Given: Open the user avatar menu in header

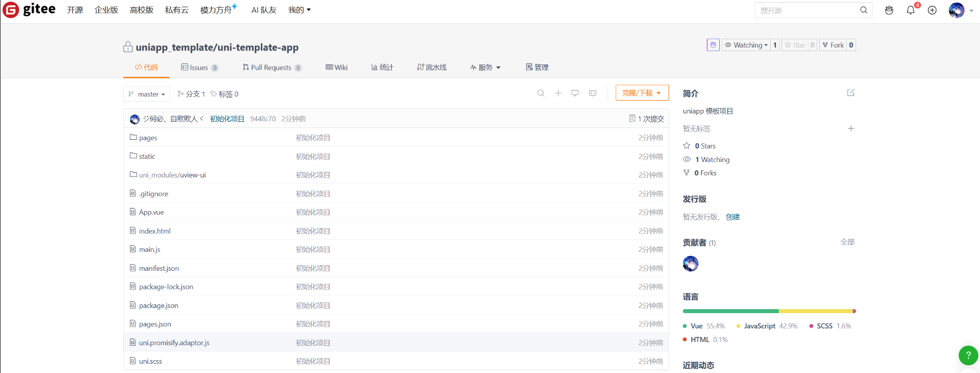Looking at the screenshot, I should pos(956,10).
